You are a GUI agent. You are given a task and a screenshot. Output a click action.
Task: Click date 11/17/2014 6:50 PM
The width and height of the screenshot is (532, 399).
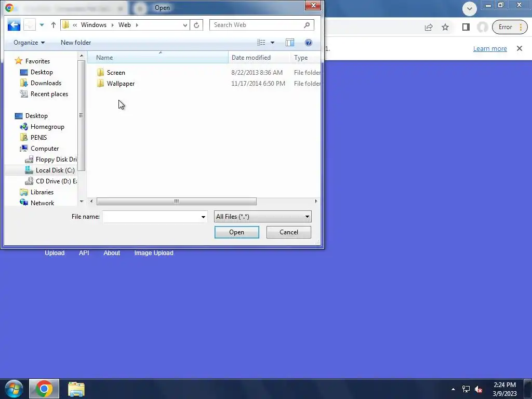click(x=258, y=84)
